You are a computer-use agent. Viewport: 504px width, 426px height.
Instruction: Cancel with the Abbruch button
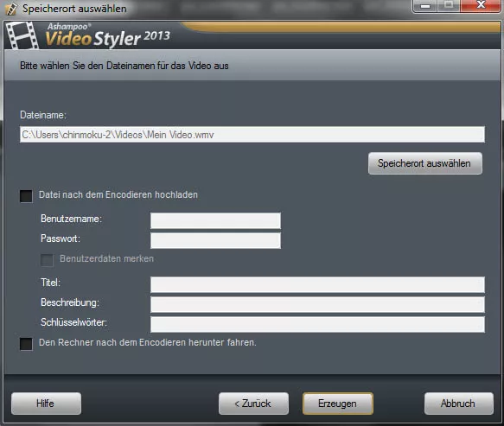[459, 404]
